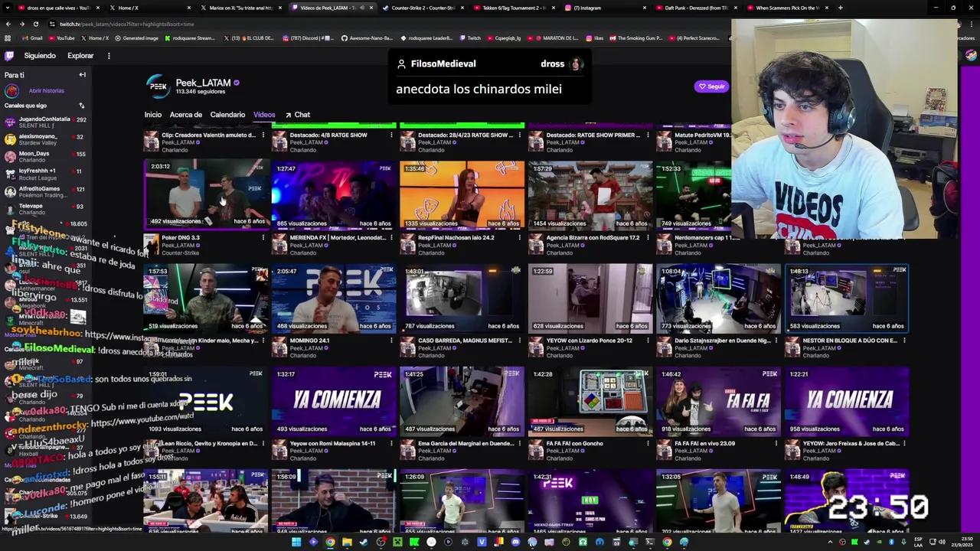The height and width of the screenshot is (551, 980).
Task: Open the Chat pop-out link
Action: coord(298,115)
